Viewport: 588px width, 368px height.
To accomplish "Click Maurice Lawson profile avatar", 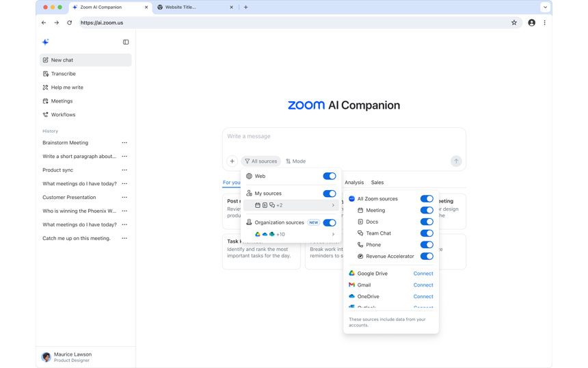I will (46, 357).
